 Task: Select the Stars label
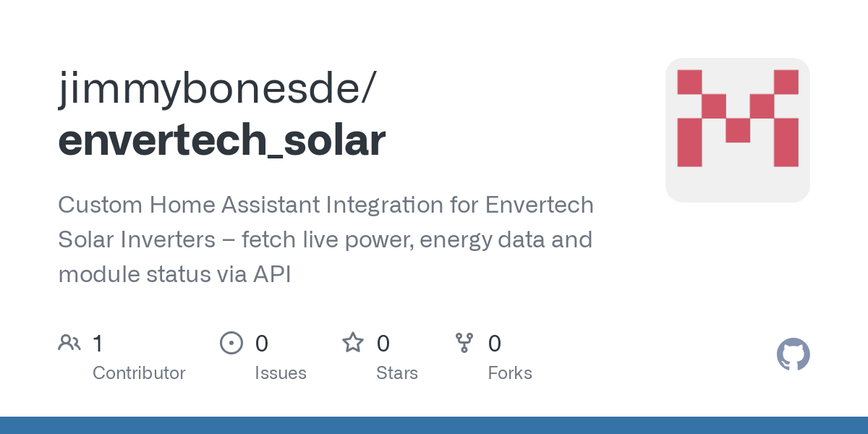point(397,373)
